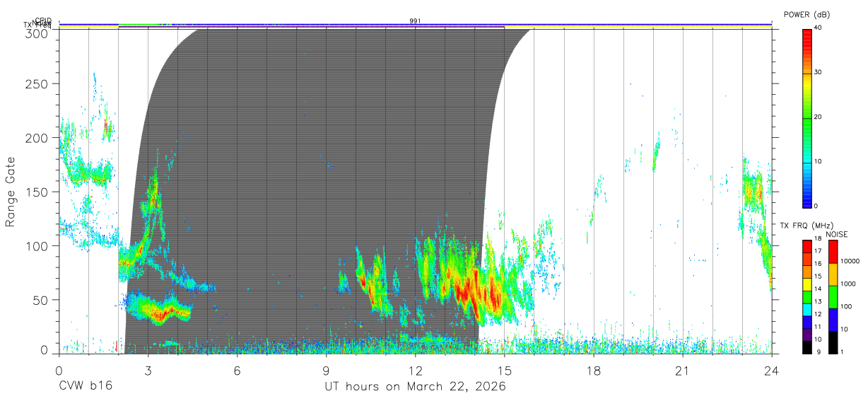Image resolution: width=868 pixels, height=401 pixels.
Task: Click the 1000 label on NOISE legend
Action: coord(848,285)
